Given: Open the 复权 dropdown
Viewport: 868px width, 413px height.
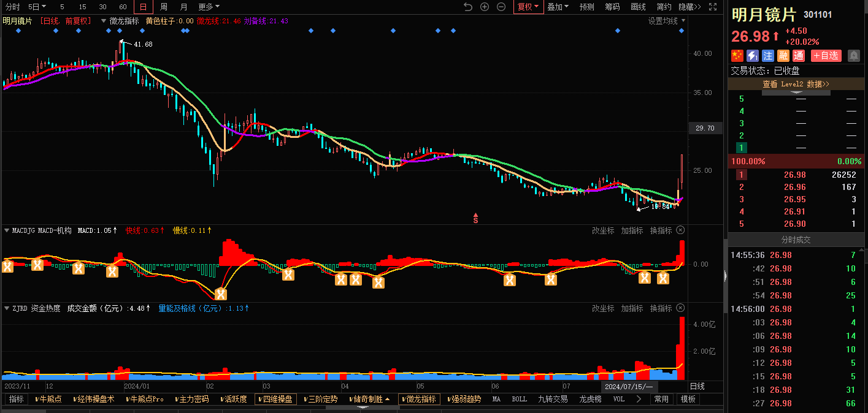Looking at the screenshot, I should click(528, 7).
